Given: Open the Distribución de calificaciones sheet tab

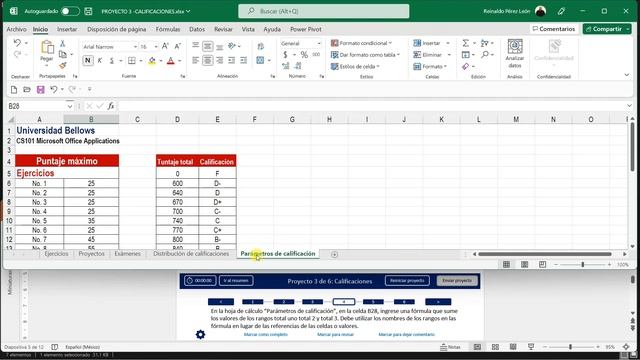Looking at the screenshot, I should pyautogui.click(x=191, y=254).
